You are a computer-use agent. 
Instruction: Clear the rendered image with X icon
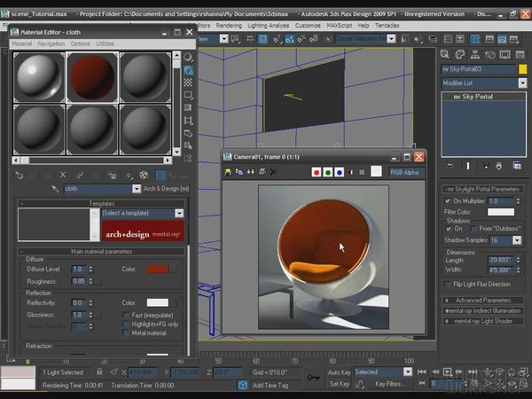(273, 172)
